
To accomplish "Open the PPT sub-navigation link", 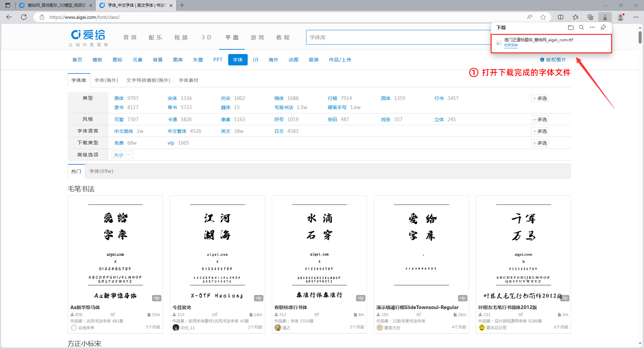I will coord(218,60).
